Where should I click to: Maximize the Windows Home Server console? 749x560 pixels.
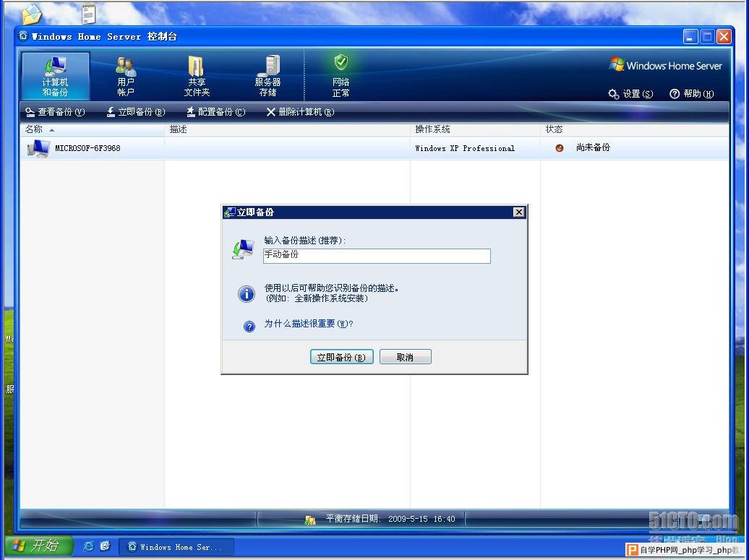pyautogui.click(x=708, y=37)
